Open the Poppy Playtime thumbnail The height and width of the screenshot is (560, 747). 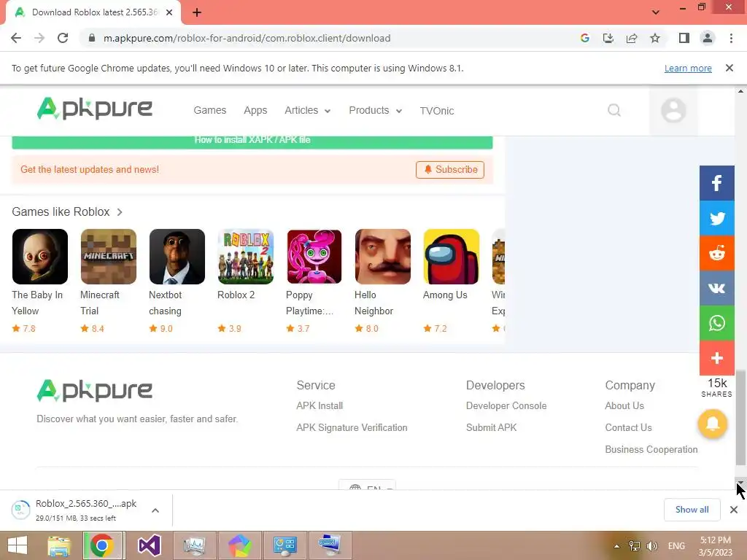[314, 257]
